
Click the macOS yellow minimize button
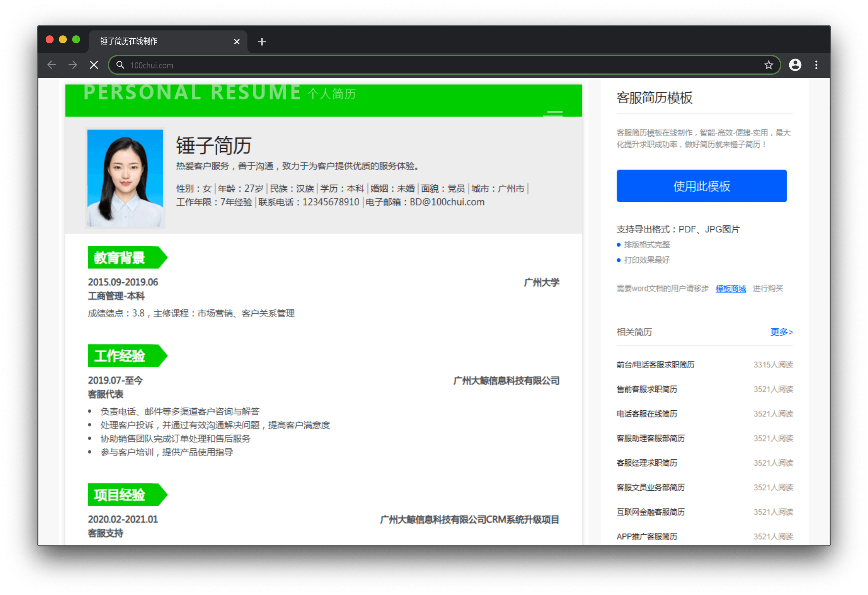pyautogui.click(x=63, y=40)
